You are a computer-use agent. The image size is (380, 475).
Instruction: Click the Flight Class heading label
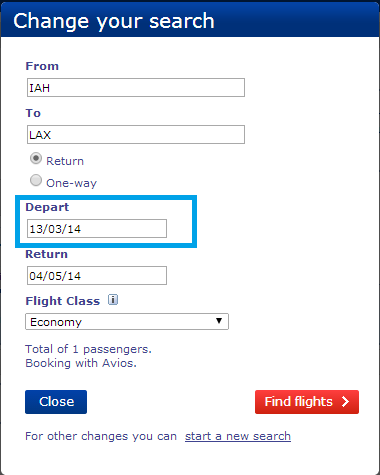tap(63, 301)
